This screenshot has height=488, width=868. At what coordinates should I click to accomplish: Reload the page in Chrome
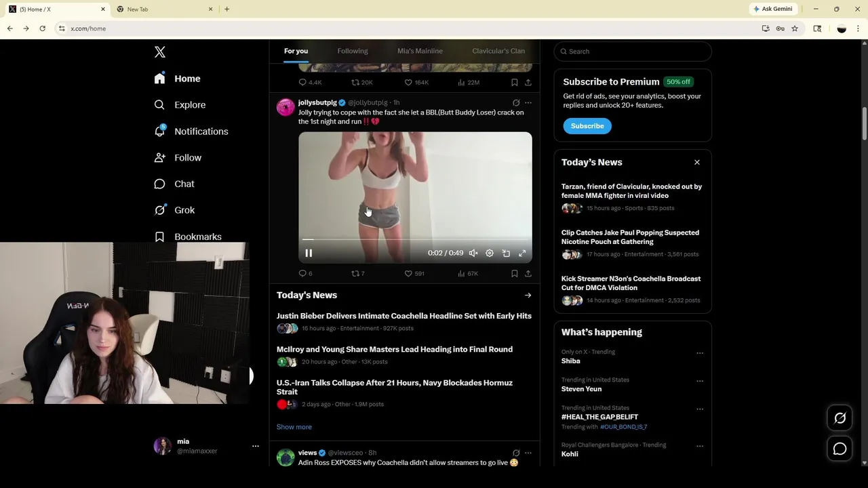coord(42,28)
